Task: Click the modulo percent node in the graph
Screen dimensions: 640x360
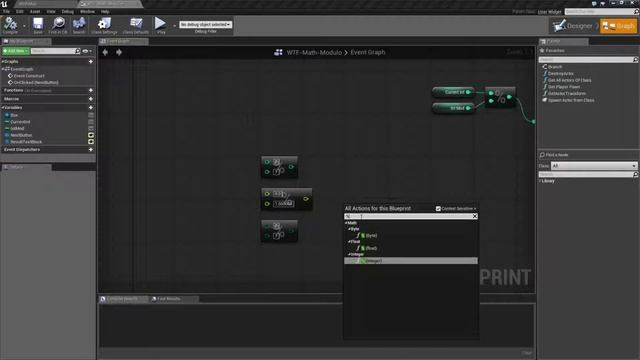Action: click(x=500, y=97)
